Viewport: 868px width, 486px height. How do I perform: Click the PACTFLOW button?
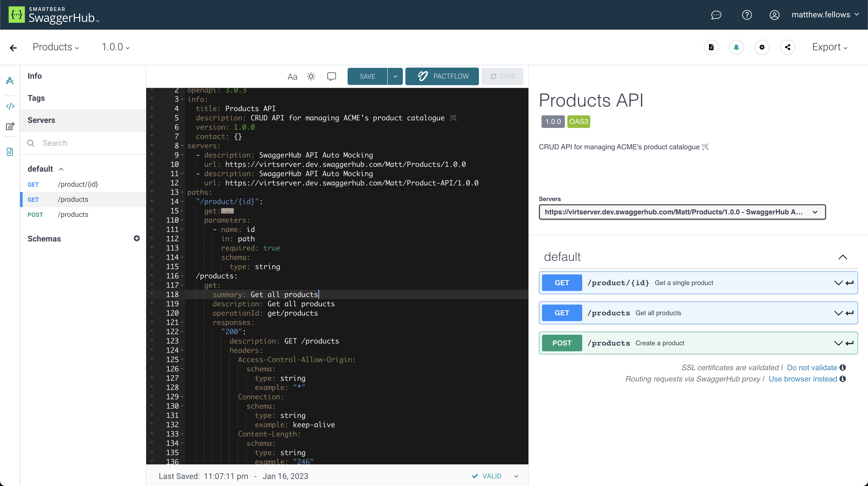(442, 76)
